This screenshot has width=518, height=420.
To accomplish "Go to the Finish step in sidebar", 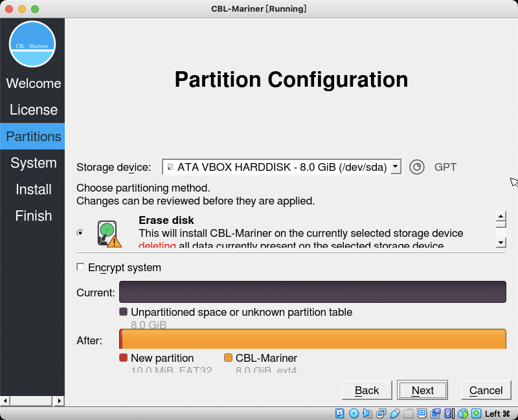I will click(x=34, y=216).
